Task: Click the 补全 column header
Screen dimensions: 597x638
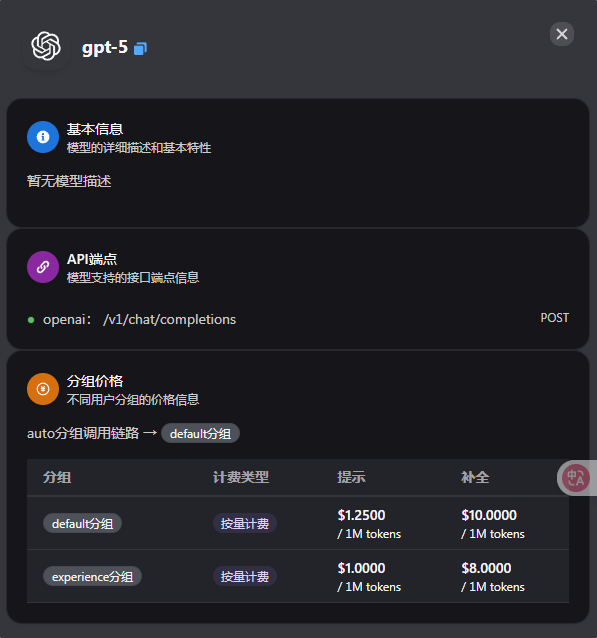Action: click(475, 477)
